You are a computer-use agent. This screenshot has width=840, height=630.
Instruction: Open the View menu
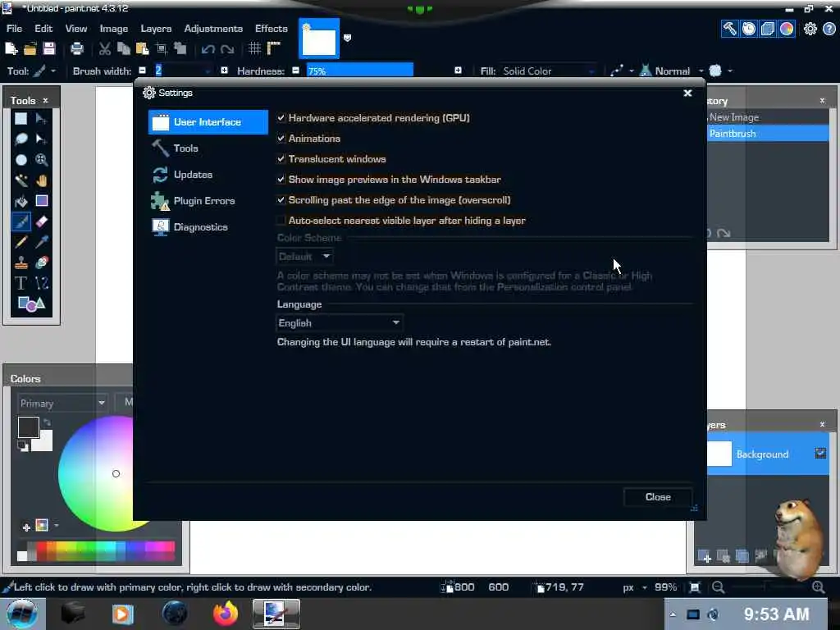click(76, 29)
